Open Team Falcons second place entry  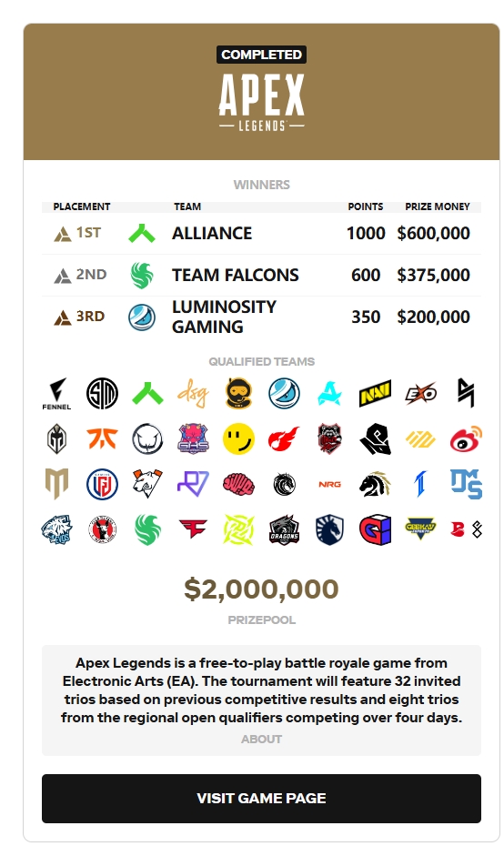pos(261,275)
